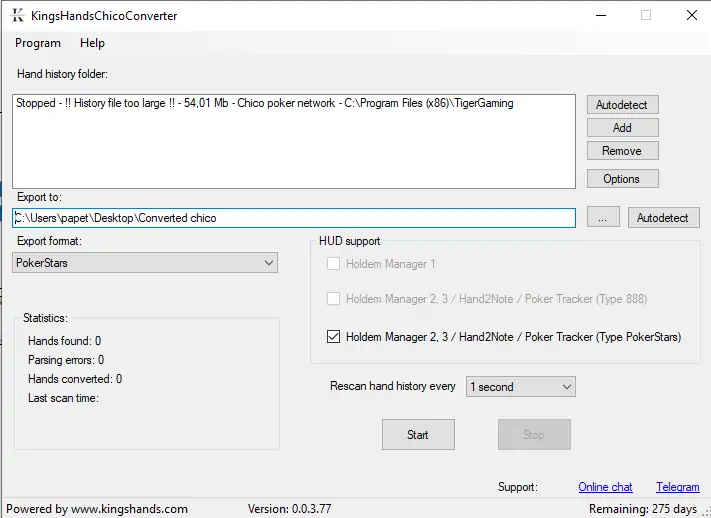The image size is (711, 518).
Task: Autodetect the export folder path
Action: [663, 218]
